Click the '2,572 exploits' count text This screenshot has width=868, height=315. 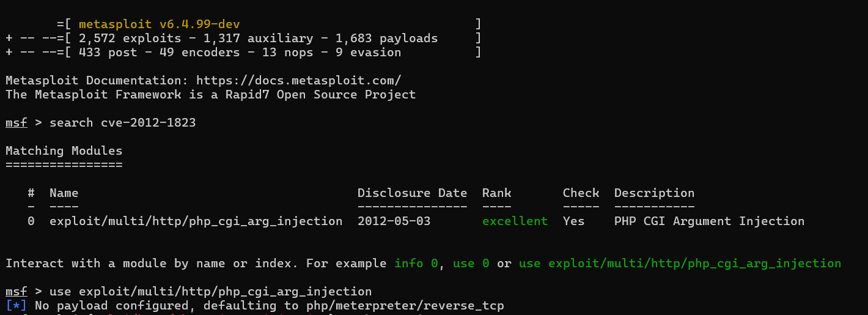pos(130,39)
